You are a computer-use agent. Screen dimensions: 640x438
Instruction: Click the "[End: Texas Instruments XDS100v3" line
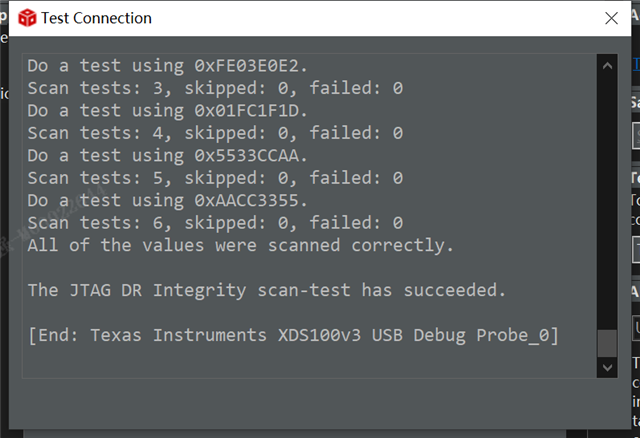click(x=292, y=334)
